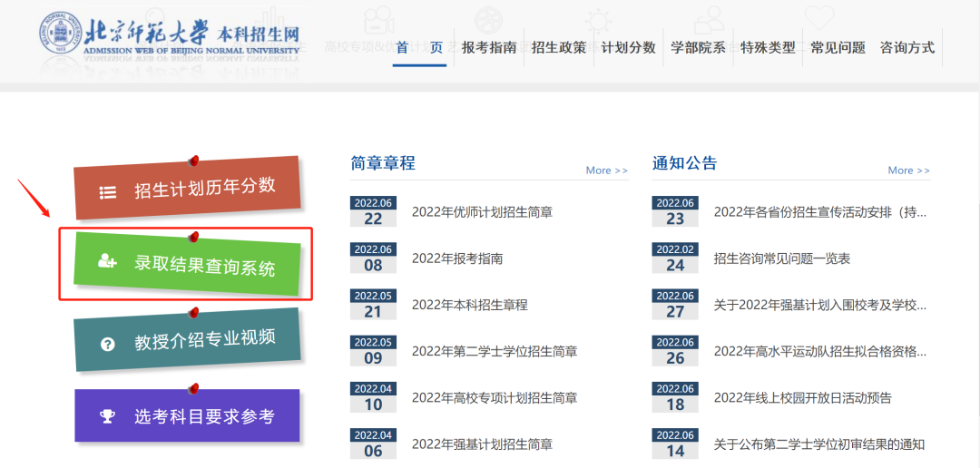Viewport: 980px width, 468px height.
Task: Click the 2022.04 06 date badge
Action: [x=373, y=444]
